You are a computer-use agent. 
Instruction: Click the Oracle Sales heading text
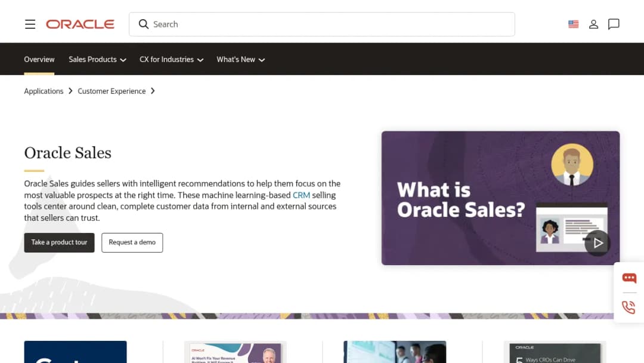point(68,153)
